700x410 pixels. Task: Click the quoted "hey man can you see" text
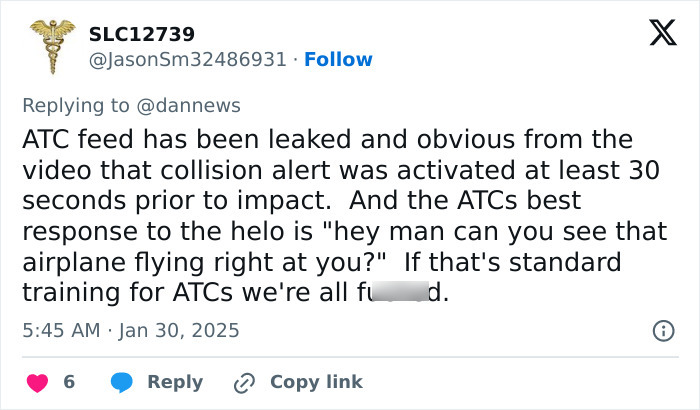tap(462, 231)
